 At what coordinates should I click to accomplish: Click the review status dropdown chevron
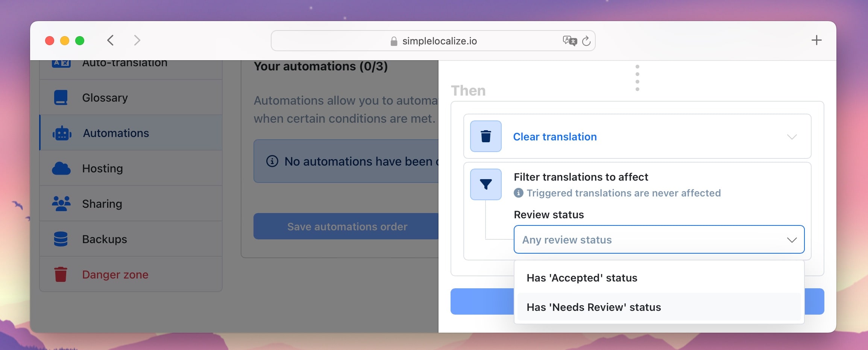point(792,240)
